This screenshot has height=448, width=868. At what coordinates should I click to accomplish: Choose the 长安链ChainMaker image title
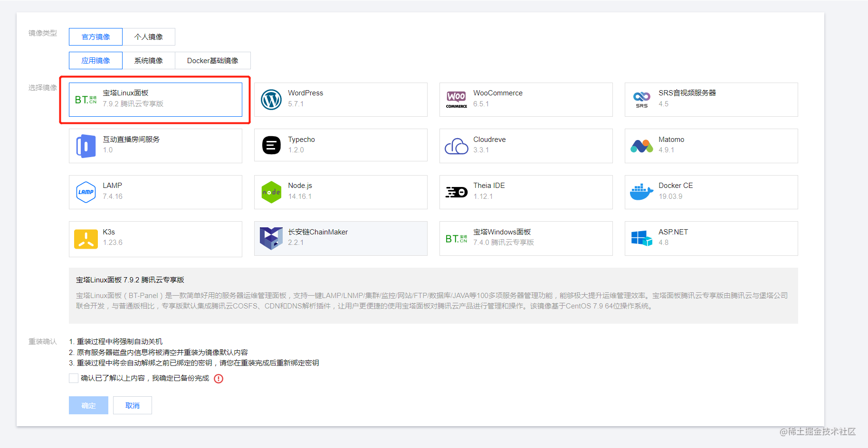point(318,232)
